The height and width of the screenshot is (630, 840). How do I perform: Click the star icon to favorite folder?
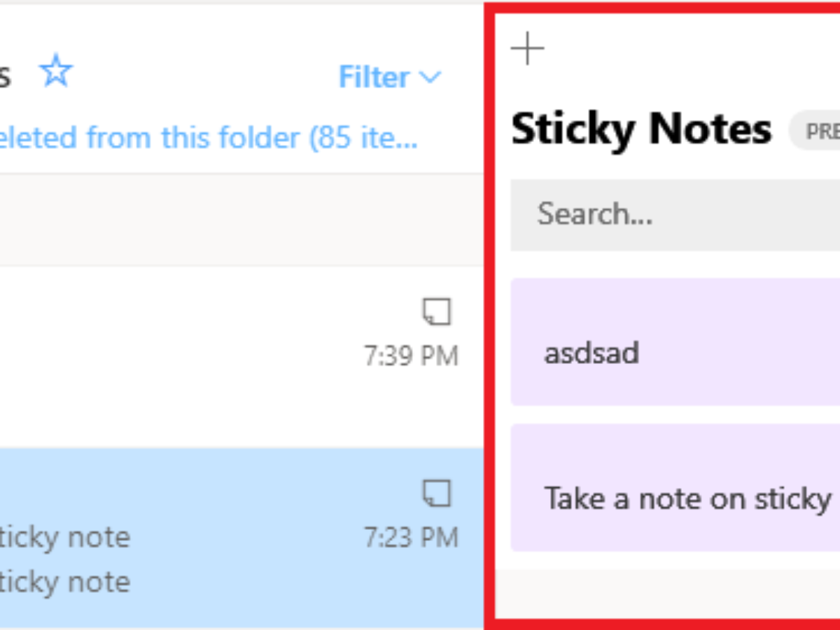56,72
